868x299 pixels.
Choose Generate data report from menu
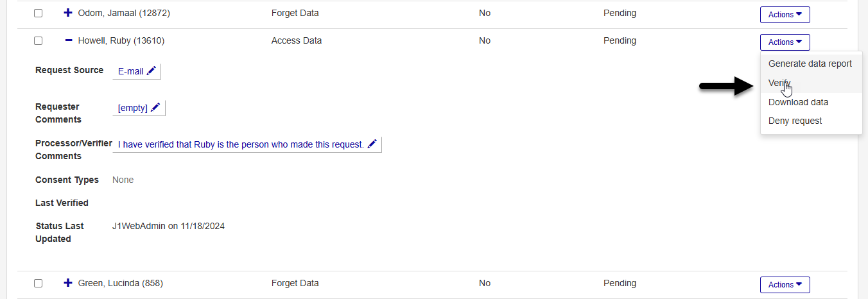[x=810, y=64]
